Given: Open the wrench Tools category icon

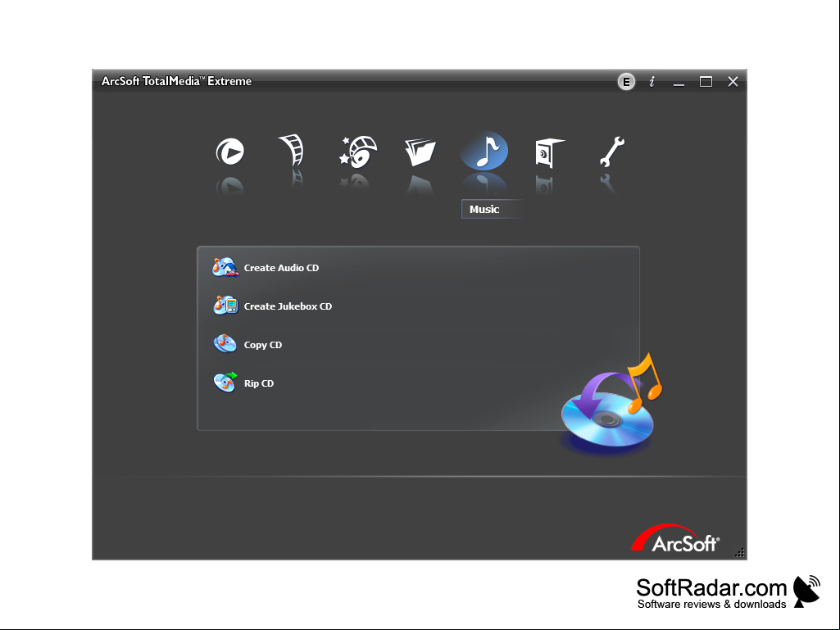Looking at the screenshot, I should coord(612,151).
